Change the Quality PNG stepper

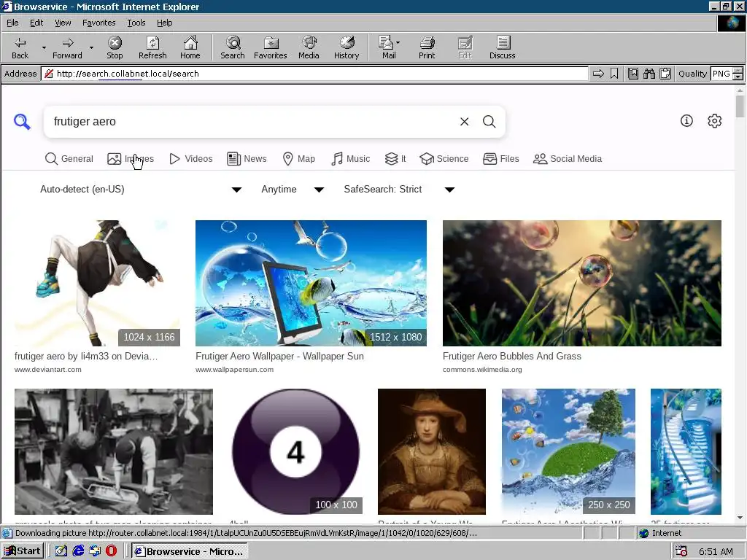tap(738, 74)
